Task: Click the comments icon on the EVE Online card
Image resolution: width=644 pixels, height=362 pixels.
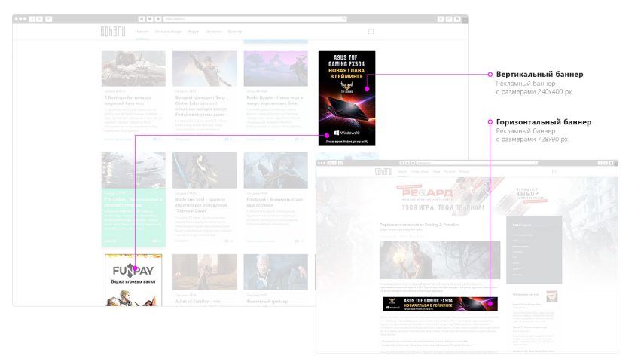Action: 155,241
